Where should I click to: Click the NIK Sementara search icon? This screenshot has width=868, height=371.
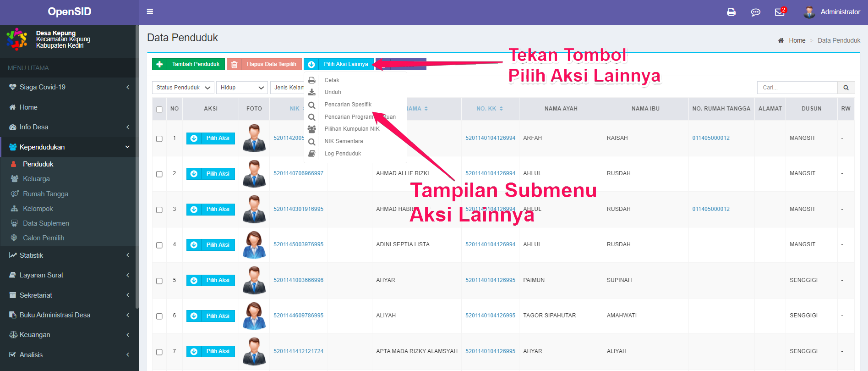click(x=312, y=141)
